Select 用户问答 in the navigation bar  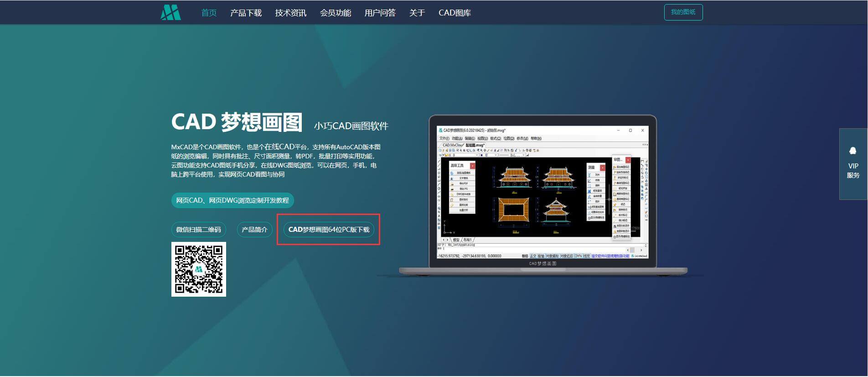coord(380,13)
